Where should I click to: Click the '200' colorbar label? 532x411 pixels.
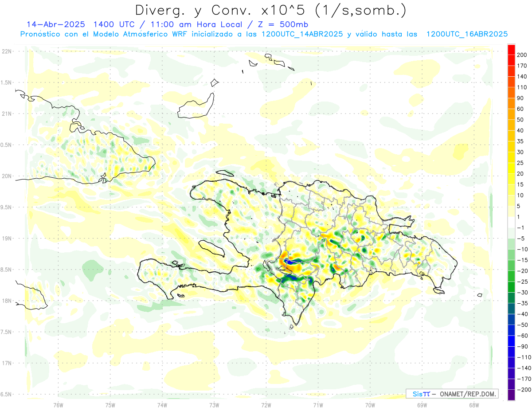point(522,55)
